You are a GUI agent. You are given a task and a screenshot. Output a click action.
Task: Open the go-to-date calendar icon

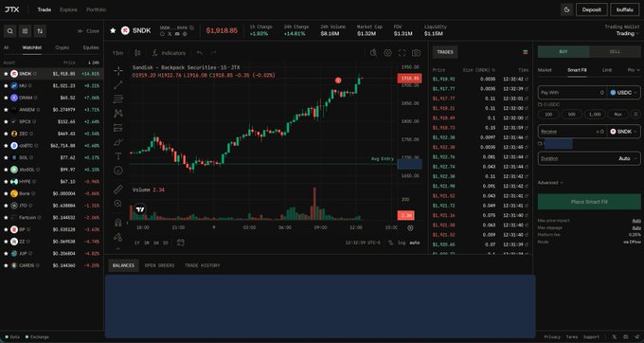coord(180,243)
